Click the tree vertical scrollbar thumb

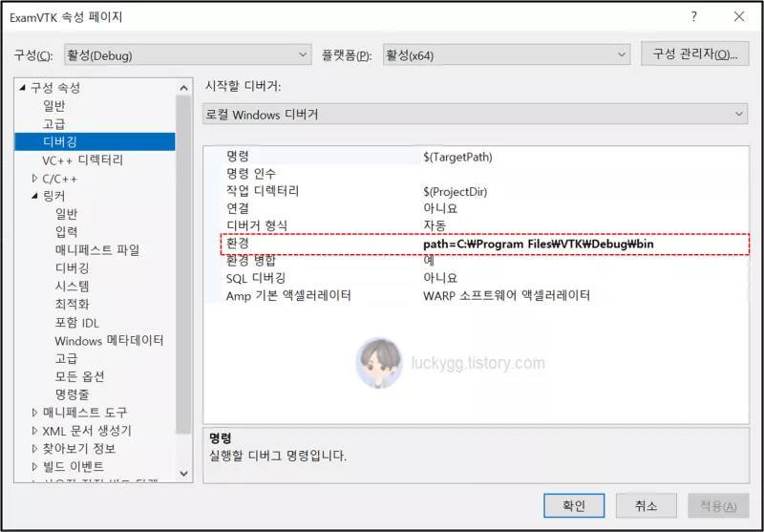coord(183,264)
